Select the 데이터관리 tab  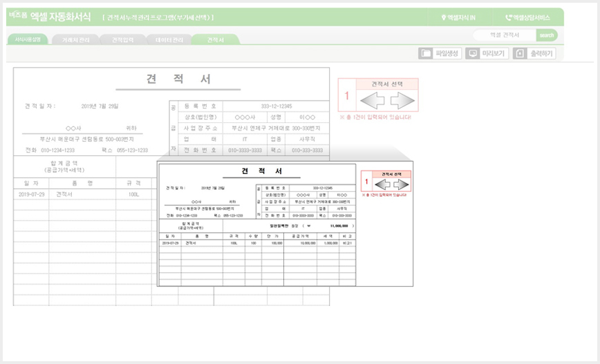point(169,40)
